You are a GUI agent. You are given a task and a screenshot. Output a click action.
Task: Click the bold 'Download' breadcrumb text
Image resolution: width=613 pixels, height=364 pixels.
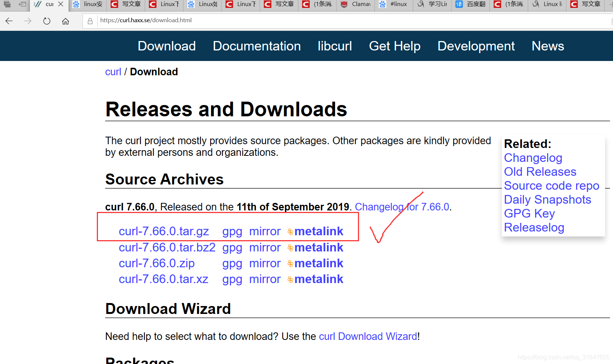click(x=154, y=72)
